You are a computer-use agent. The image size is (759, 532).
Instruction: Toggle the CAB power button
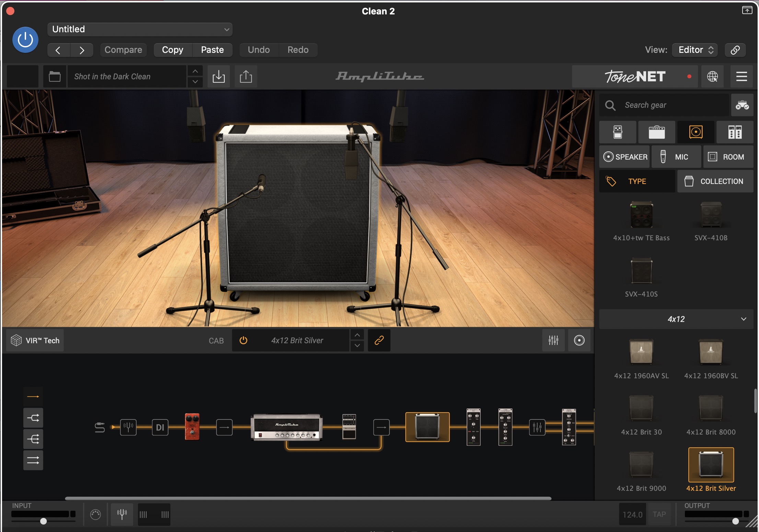click(243, 340)
